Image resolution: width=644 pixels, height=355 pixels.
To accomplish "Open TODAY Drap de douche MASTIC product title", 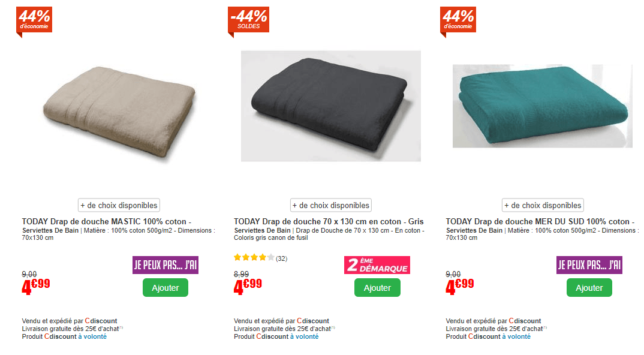I will click(x=106, y=222).
